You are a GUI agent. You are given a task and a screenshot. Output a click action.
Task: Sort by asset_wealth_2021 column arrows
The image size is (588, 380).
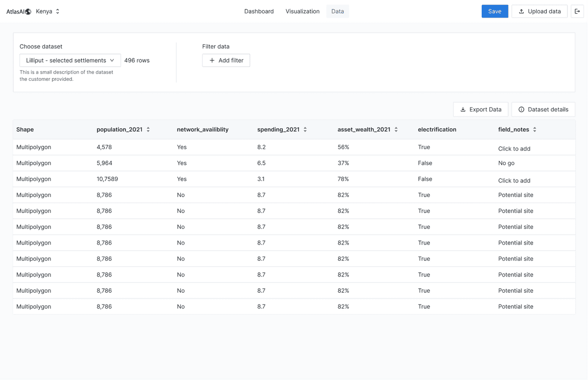point(396,130)
